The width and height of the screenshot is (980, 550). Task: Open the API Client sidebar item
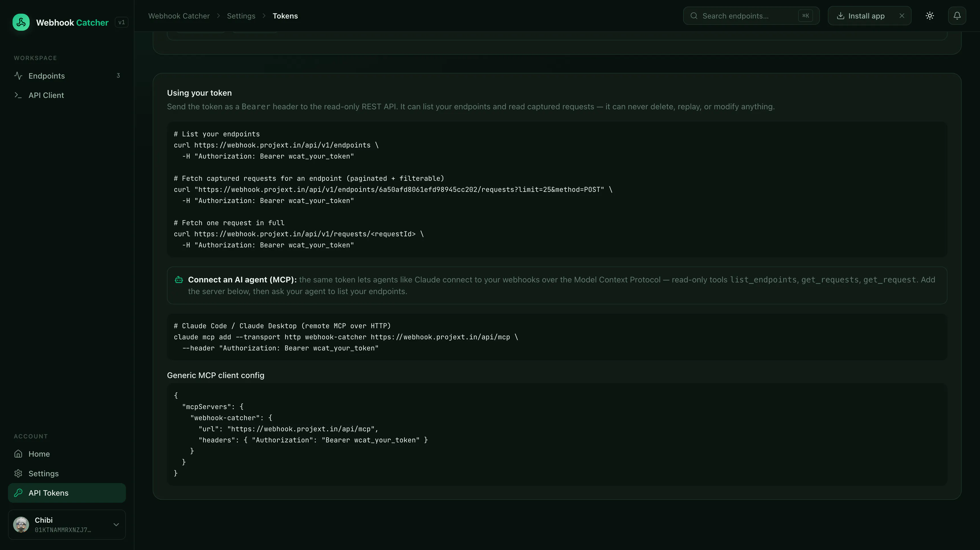67,95
